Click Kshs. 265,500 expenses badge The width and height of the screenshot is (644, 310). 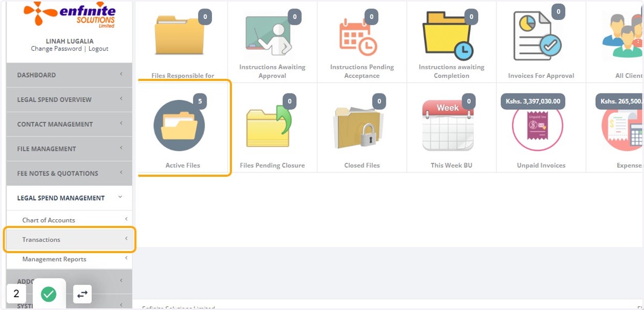click(x=620, y=101)
